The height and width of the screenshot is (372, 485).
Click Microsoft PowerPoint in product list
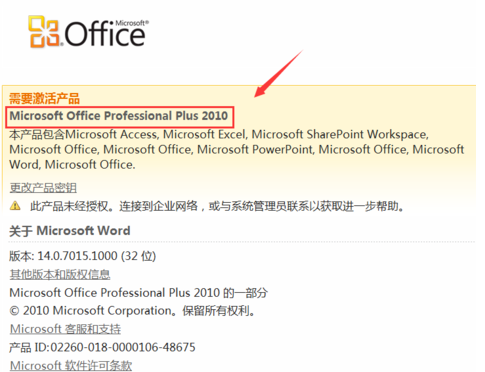point(255,149)
